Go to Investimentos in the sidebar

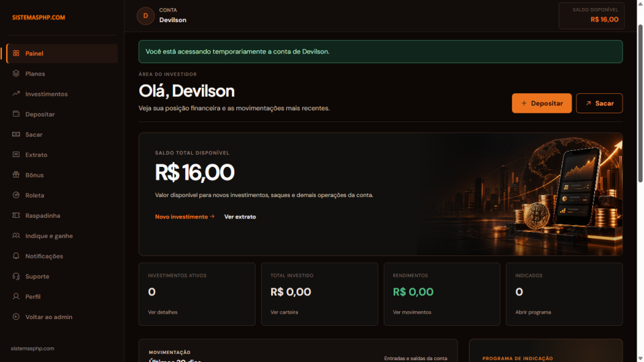coord(62,94)
